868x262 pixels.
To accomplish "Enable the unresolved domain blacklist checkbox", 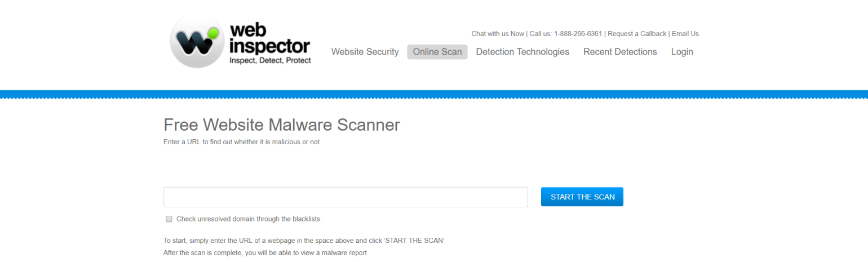I will pos(169,219).
